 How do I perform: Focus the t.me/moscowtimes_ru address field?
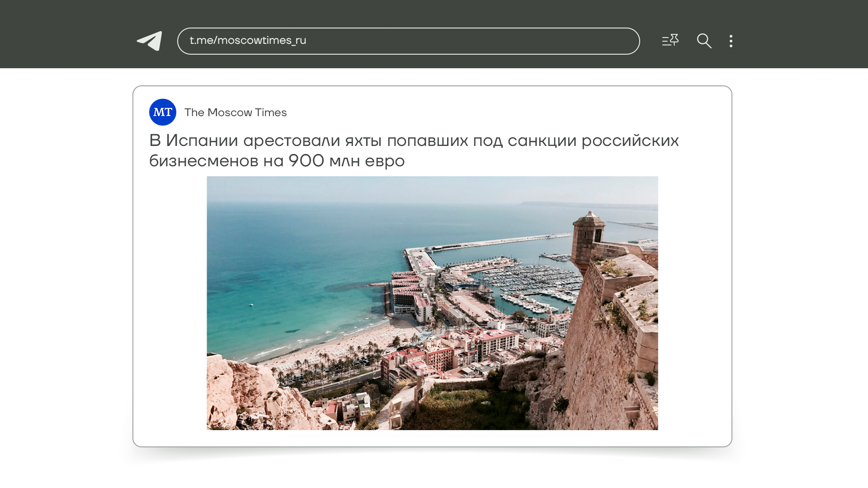[x=408, y=41]
